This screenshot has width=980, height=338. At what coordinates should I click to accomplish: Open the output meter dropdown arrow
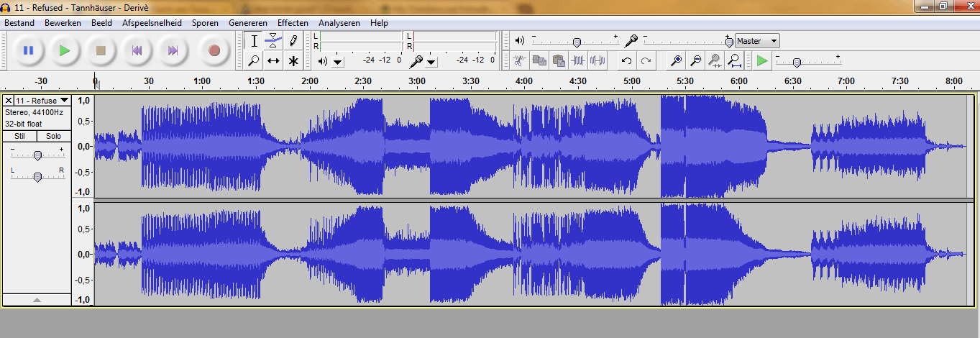click(338, 62)
